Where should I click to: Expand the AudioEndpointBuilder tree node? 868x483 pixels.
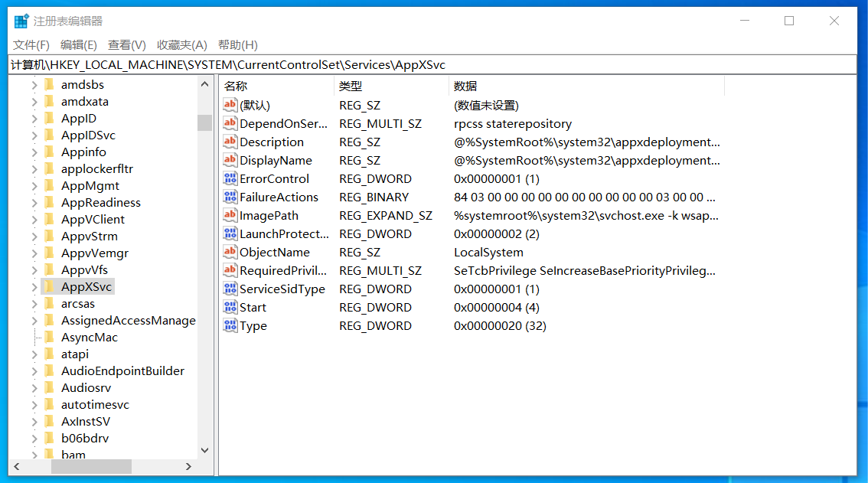[34, 371]
